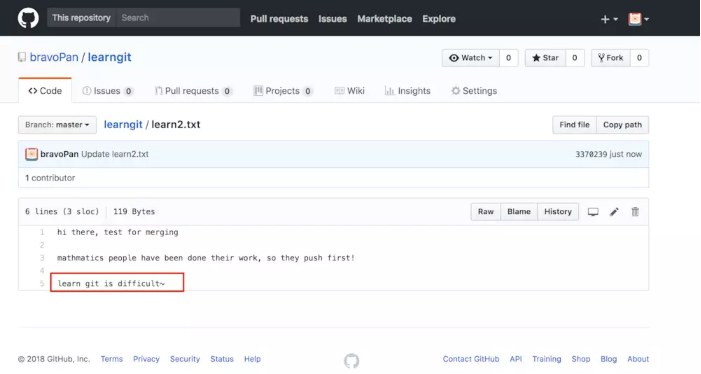
Task: Click the Copy path button
Action: click(622, 125)
